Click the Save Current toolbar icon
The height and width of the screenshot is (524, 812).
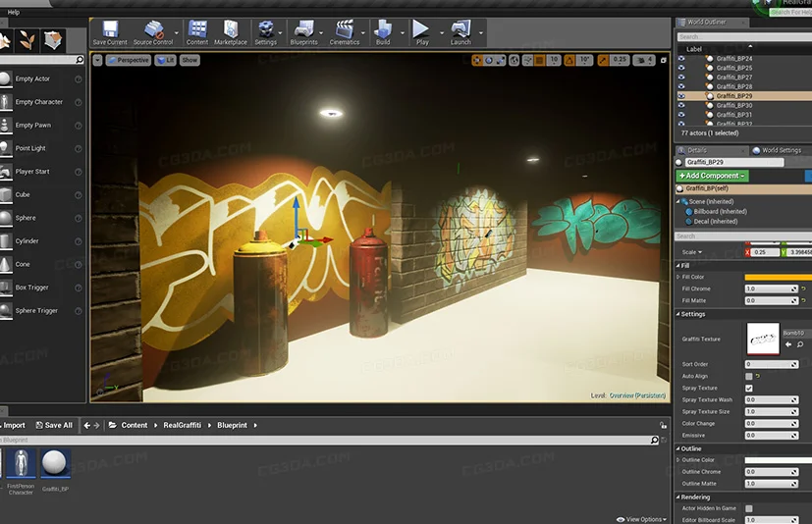(110, 32)
